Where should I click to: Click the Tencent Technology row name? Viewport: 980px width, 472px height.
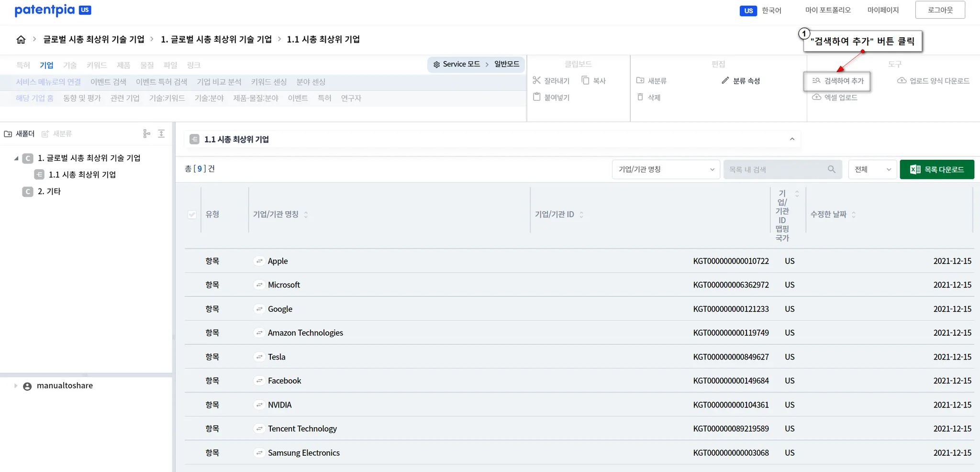click(302, 429)
